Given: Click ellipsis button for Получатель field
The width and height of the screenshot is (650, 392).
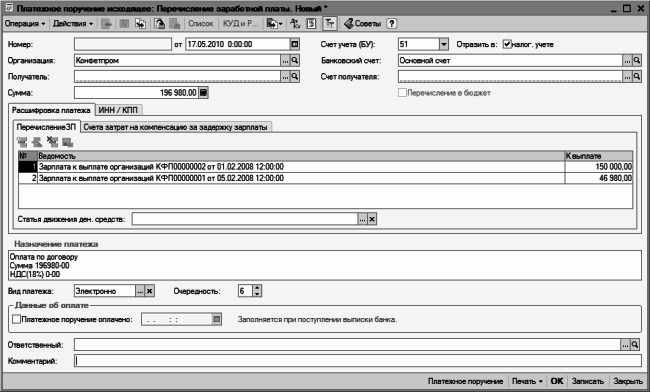Looking at the screenshot, I should click(x=285, y=77).
